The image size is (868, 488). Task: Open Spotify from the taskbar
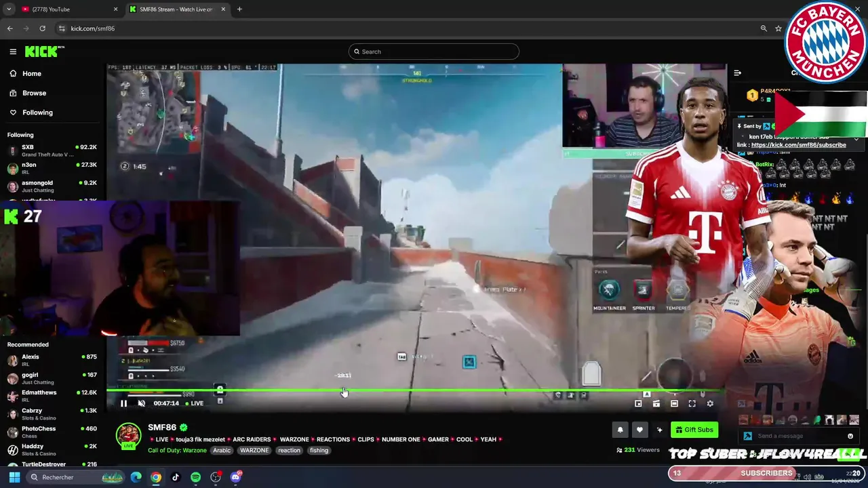(195, 477)
